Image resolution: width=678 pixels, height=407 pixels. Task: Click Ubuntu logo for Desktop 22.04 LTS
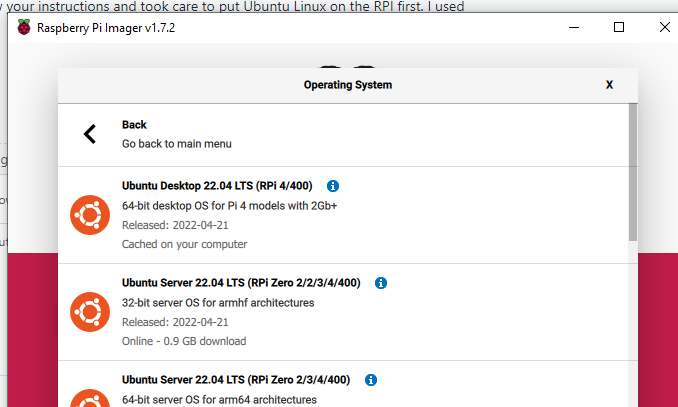point(90,215)
